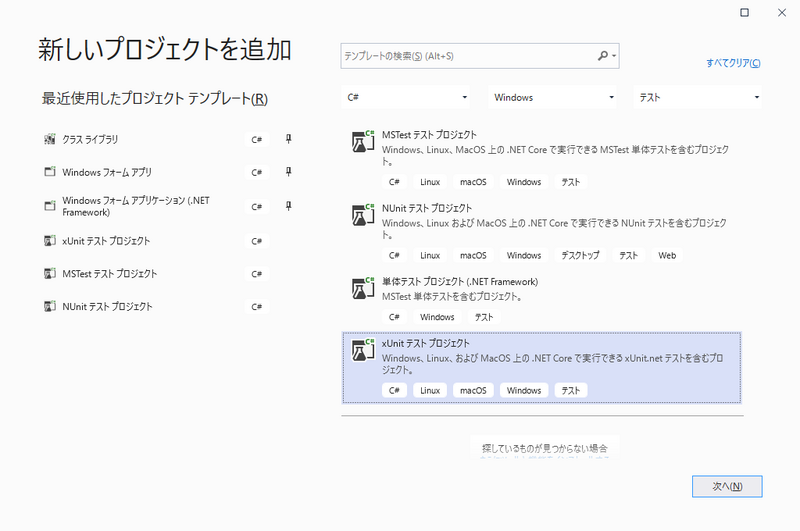The height and width of the screenshot is (531, 800).
Task: Click C# badge beside クラス ライブラリ
Action: pyautogui.click(x=257, y=139)
